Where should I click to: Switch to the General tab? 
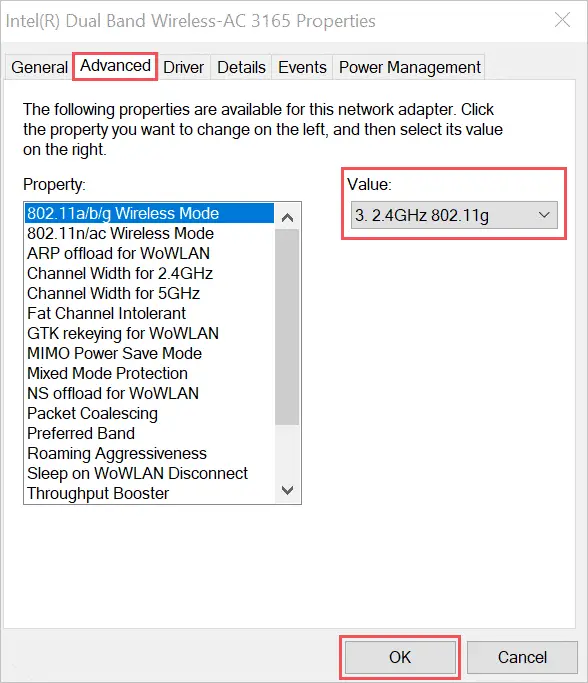point(39,68)
